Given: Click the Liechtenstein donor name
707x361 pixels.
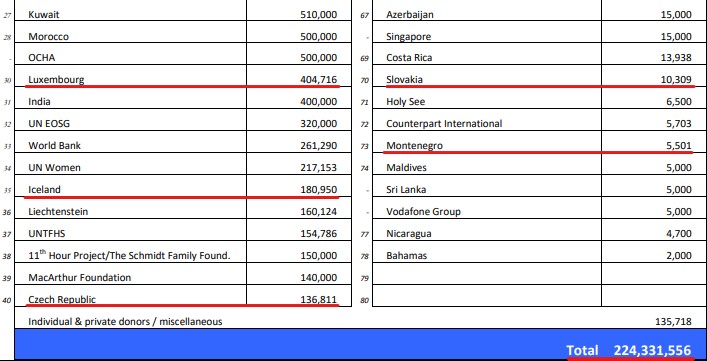Looking at the screenshot, I should [58, 211].
